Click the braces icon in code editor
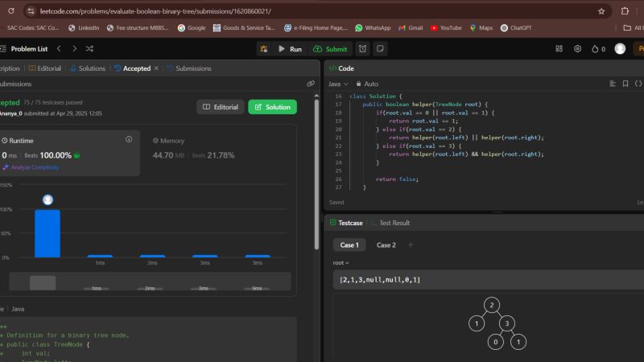The image size is (644, 362). click(x=638, y=84)
